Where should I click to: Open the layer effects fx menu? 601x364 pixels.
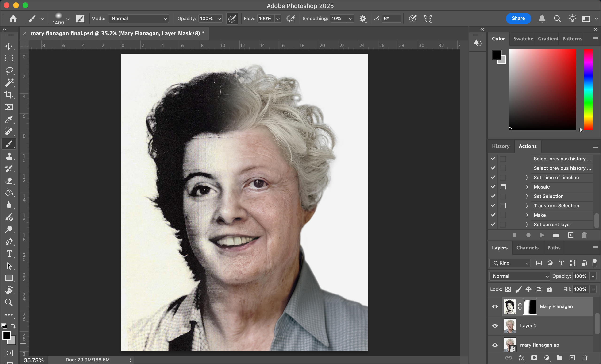tap(522, 358)
